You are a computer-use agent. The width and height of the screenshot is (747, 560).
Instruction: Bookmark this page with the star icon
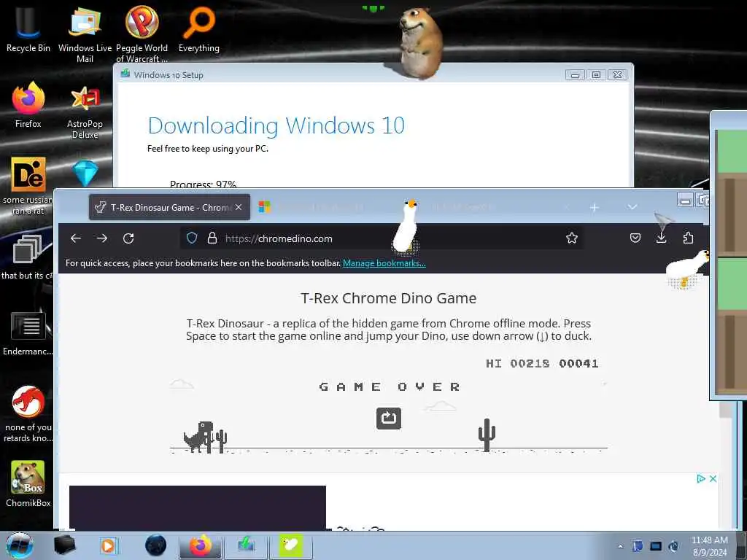click(x=572, y=238)
